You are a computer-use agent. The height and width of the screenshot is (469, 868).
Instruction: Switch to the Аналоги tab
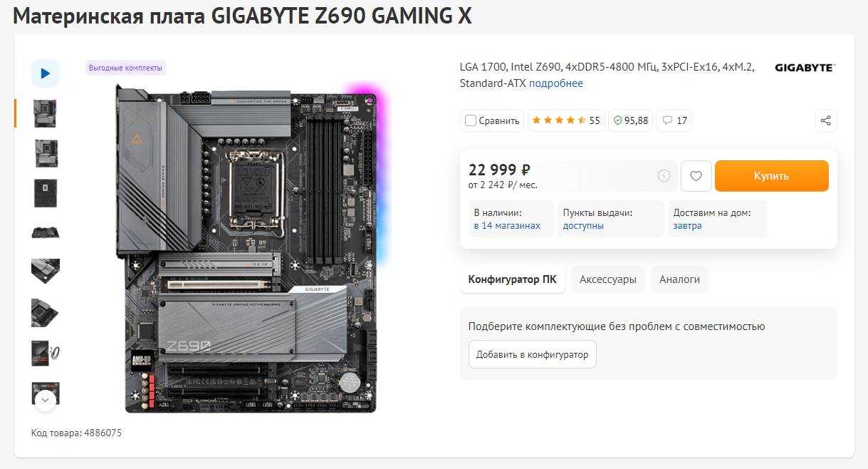[x=679, y=279]
